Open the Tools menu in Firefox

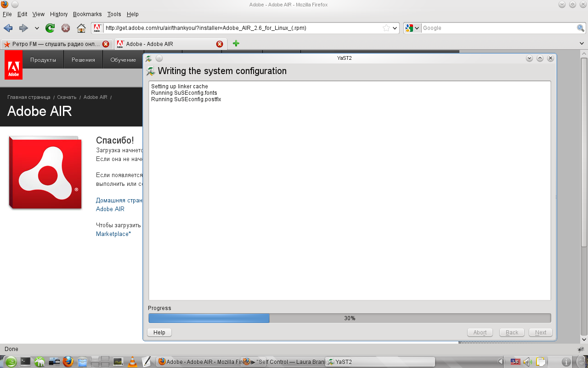pyautogui.click(x=114, y=14)
